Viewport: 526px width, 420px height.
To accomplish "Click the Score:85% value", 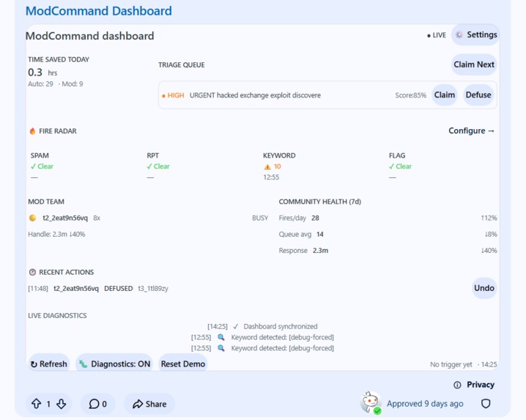I will (x=410, y=95).
